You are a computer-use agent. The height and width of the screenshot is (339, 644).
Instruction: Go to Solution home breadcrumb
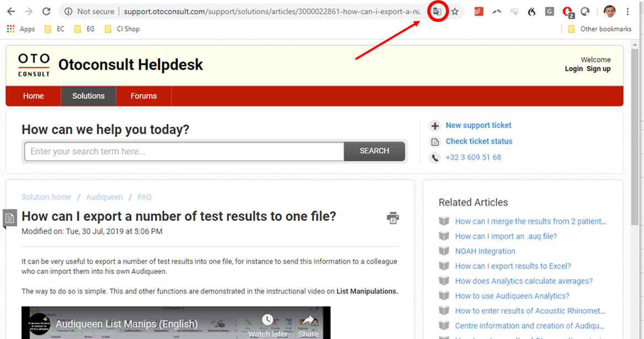pyautogui.click(x=46, y=197)
